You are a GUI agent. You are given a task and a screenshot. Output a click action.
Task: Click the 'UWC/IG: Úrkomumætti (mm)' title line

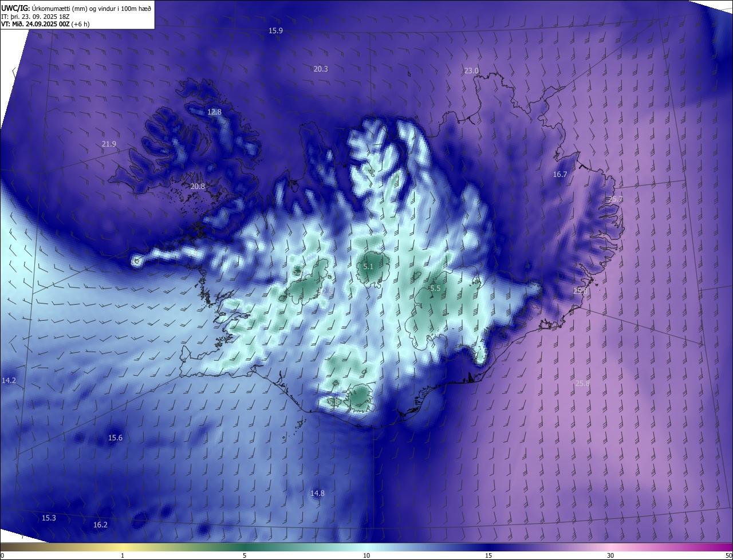[77, 7]
